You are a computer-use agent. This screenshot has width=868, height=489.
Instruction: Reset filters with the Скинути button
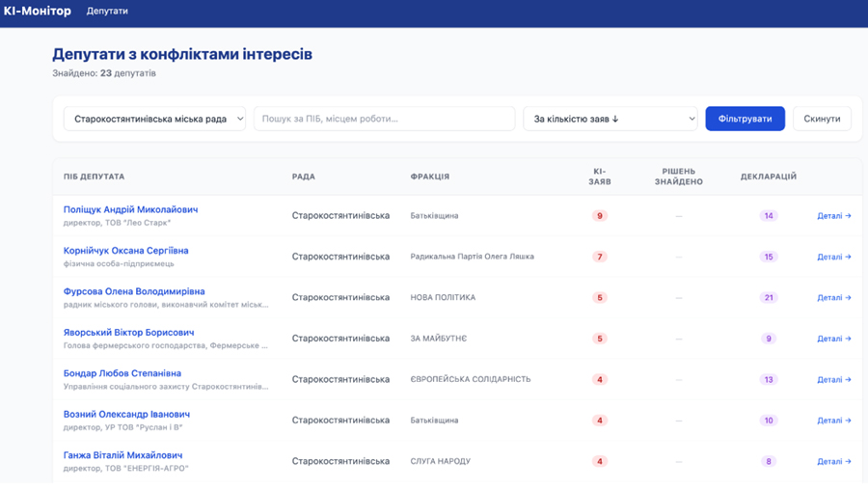tap(822, 119)
